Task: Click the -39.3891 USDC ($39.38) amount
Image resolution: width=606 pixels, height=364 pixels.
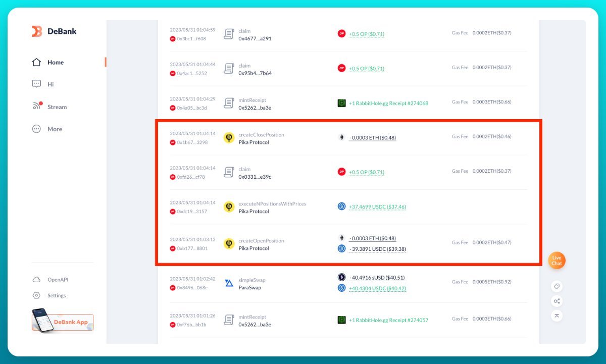Action: click(377, 249)
